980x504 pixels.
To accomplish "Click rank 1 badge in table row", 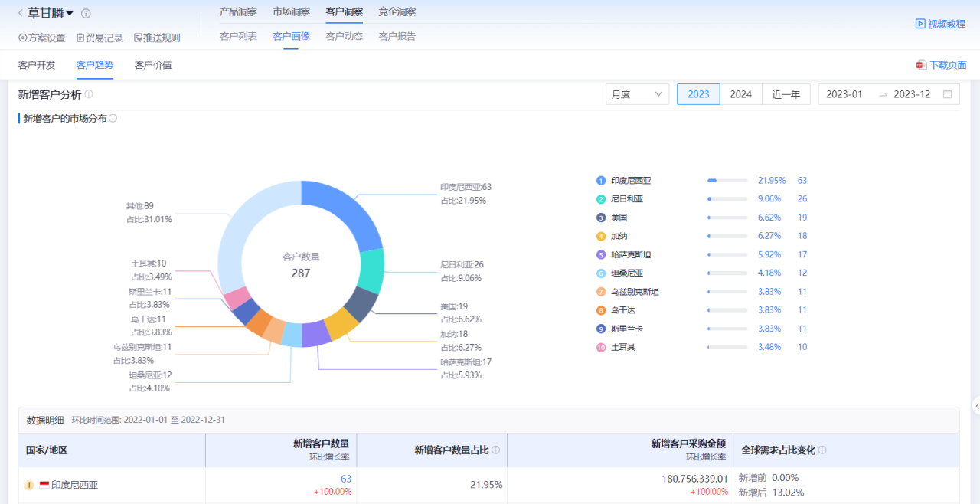I will [29, 485].
